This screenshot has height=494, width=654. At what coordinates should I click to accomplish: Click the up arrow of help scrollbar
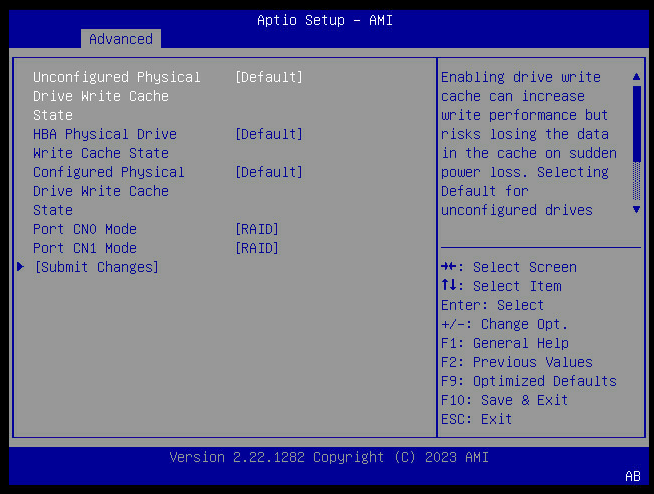pos(636,77)
